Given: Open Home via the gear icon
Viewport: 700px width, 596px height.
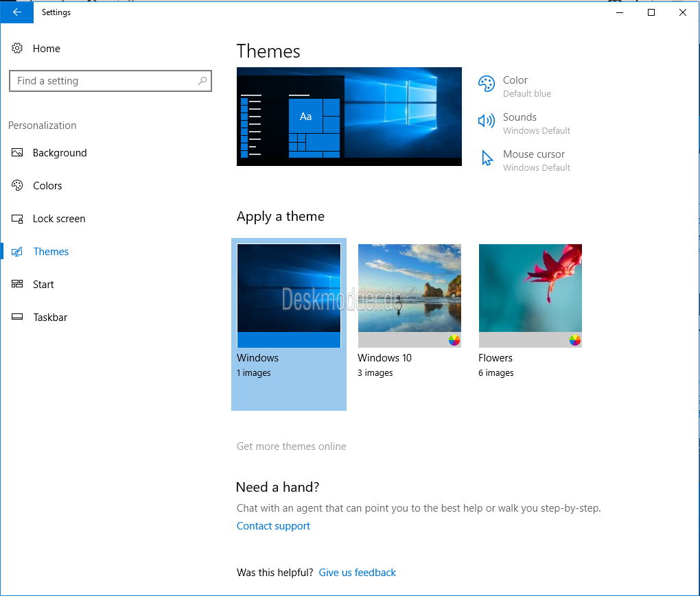Looking at the screenshot, I should coord(17,48).
